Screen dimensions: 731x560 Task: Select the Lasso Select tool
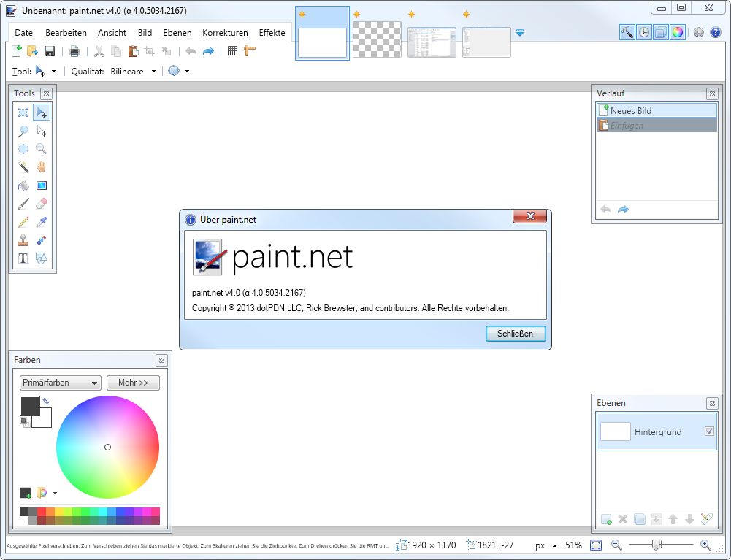click(x=23, y=131)
